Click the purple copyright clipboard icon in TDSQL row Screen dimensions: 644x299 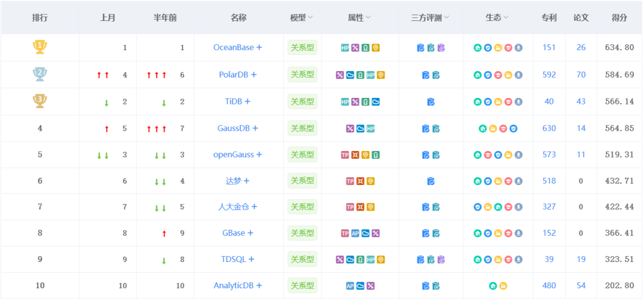[441, 260]
